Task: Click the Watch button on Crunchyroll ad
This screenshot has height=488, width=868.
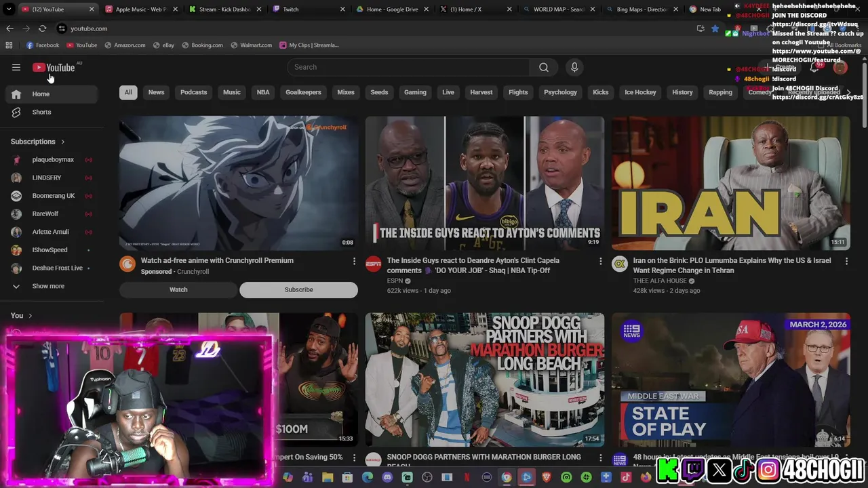Action: point(178,289)
